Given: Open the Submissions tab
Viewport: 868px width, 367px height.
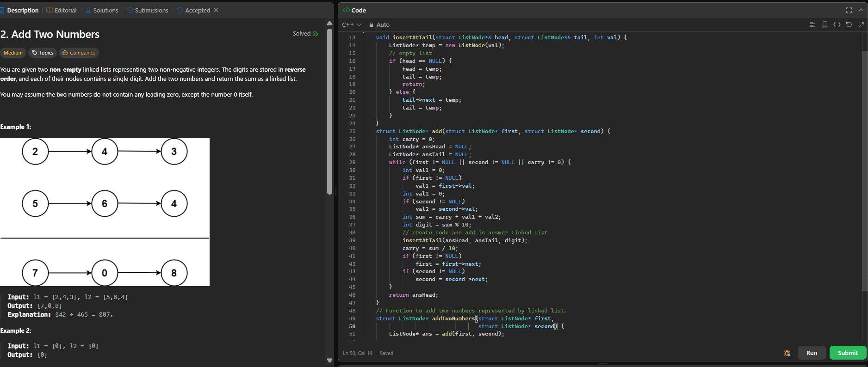Looking at the screenshot, I should coord(147,10).
